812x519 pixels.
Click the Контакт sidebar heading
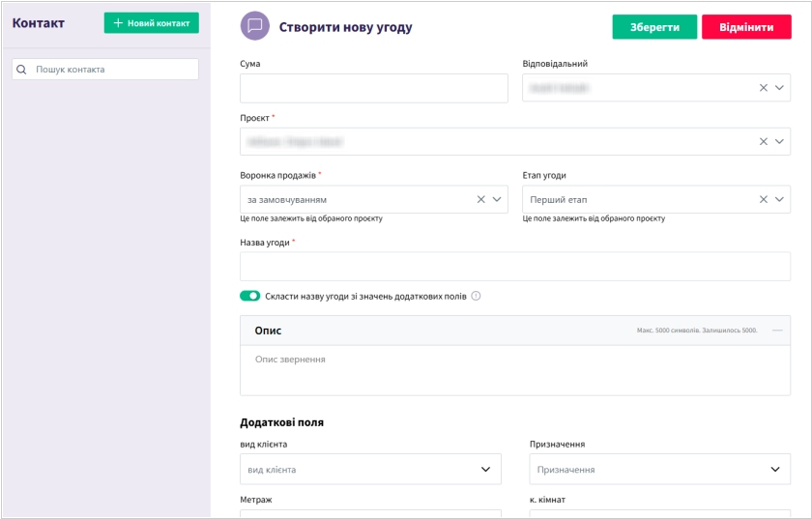click(39, 23)
